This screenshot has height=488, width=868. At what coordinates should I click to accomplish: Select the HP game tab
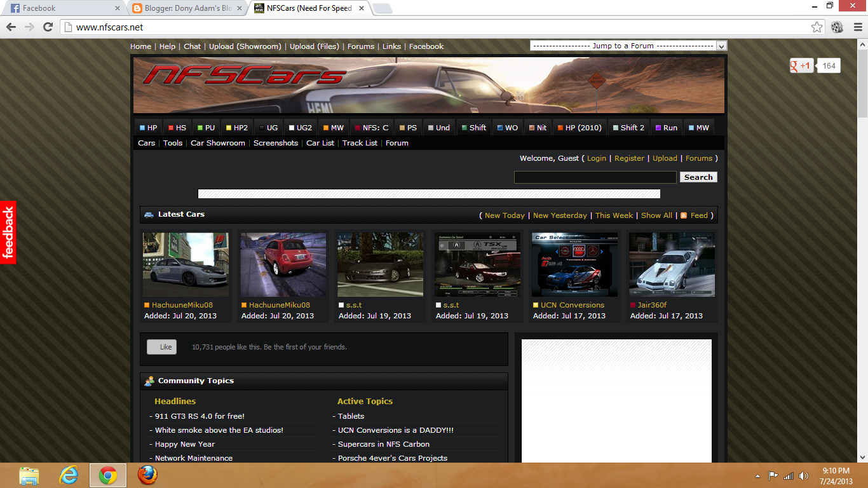149,128
